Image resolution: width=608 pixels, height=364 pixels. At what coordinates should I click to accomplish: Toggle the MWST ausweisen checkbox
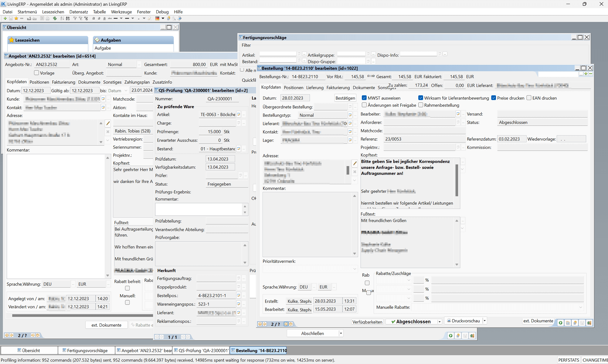(364, 98)
